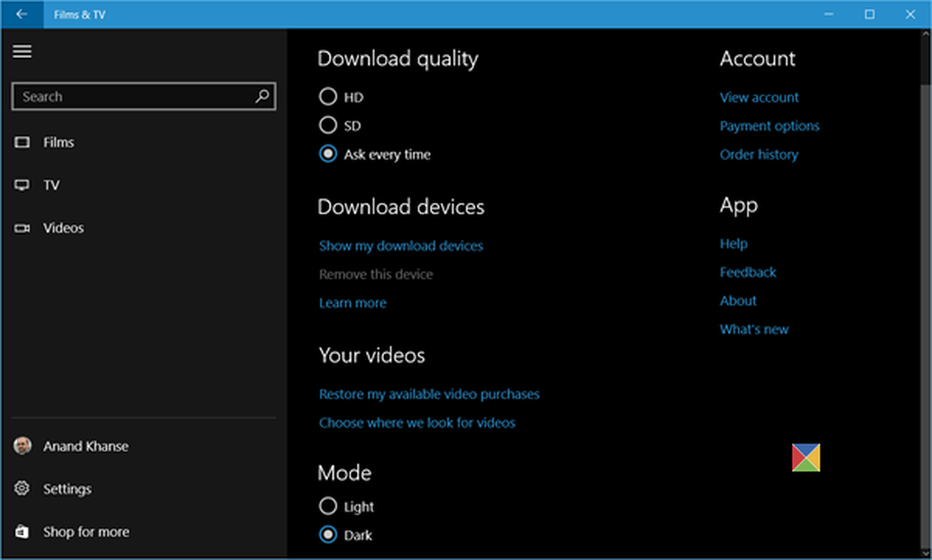Select Dark mode radio button
The width and height of the screenshot is (932, 560).
tap(328, 535)
